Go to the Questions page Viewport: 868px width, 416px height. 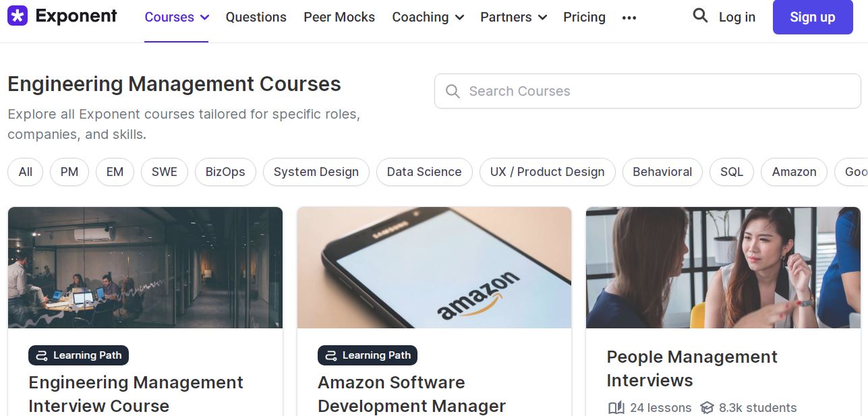[x=256, y=18]
